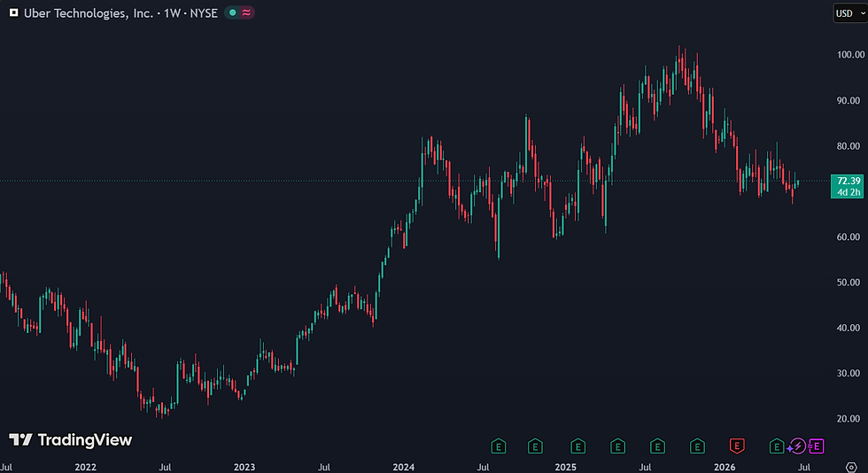Click the current price label 72.39
The image size is (868, 473).
tap(849, 181)
